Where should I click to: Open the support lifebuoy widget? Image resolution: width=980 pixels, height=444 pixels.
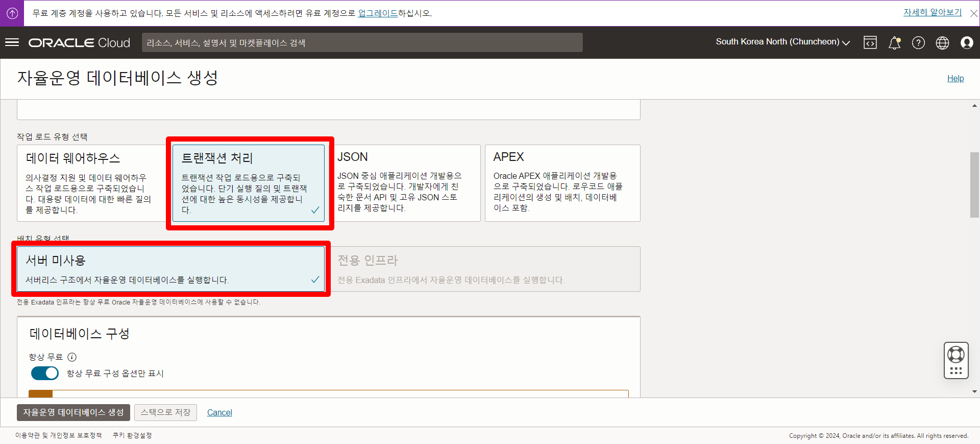[956, 360]
